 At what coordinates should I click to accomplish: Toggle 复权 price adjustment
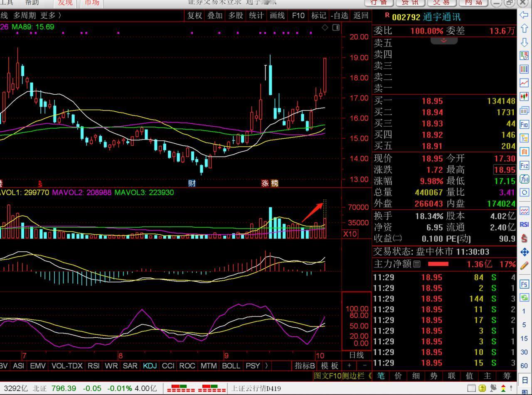click(195, 16)
